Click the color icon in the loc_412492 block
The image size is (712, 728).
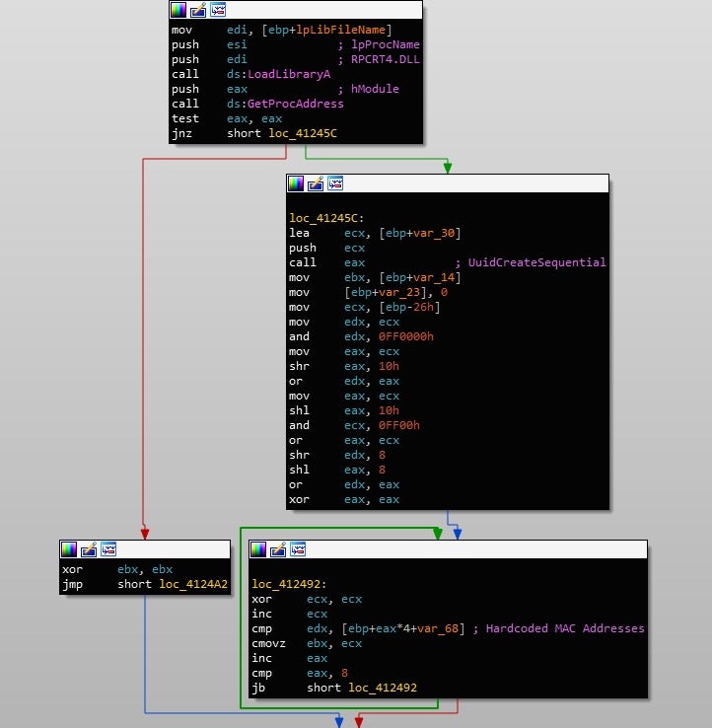(258, 549)
